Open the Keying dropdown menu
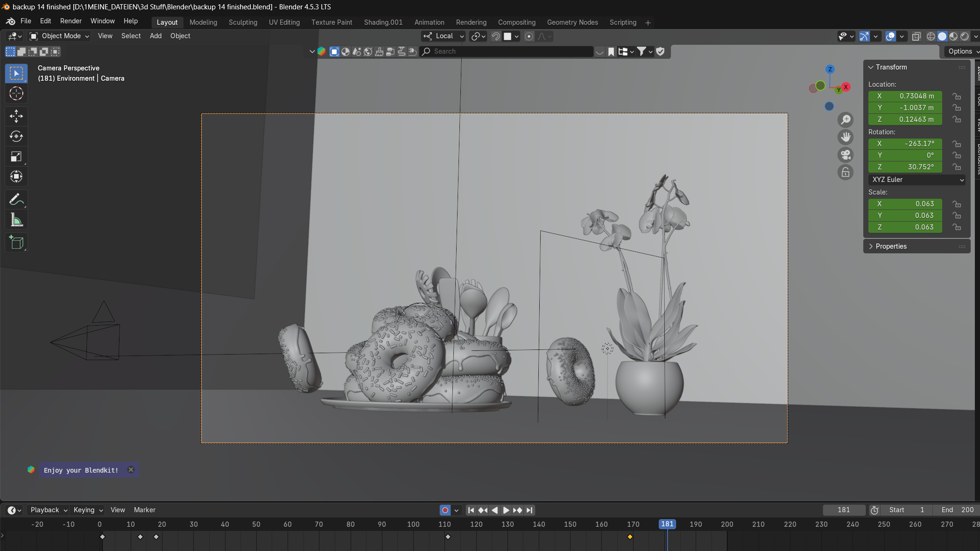This screenshot has height=551, width=980. click(88, 510)
